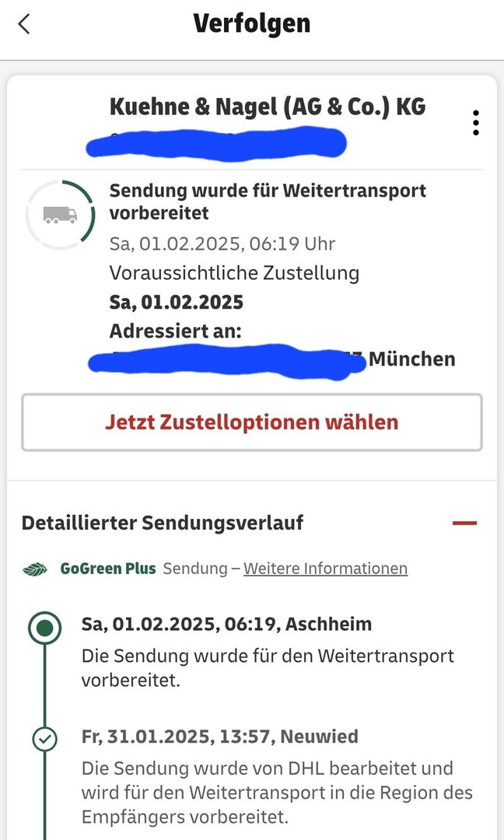504x840 pixels.
Task: Select the Neuwied checkmark timeline marker
Action: [x=45, y=740]
